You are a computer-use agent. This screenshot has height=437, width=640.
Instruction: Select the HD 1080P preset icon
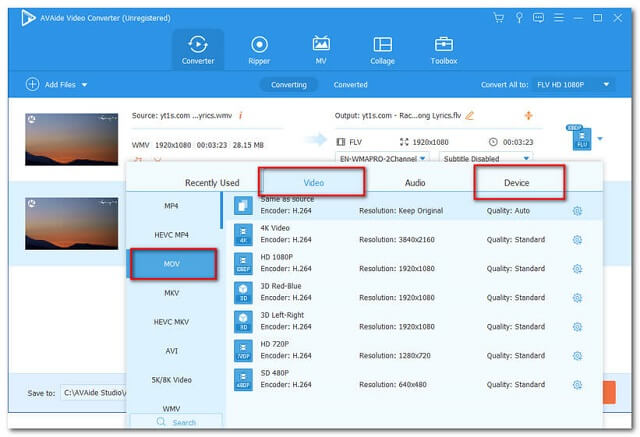click(243, 264)
